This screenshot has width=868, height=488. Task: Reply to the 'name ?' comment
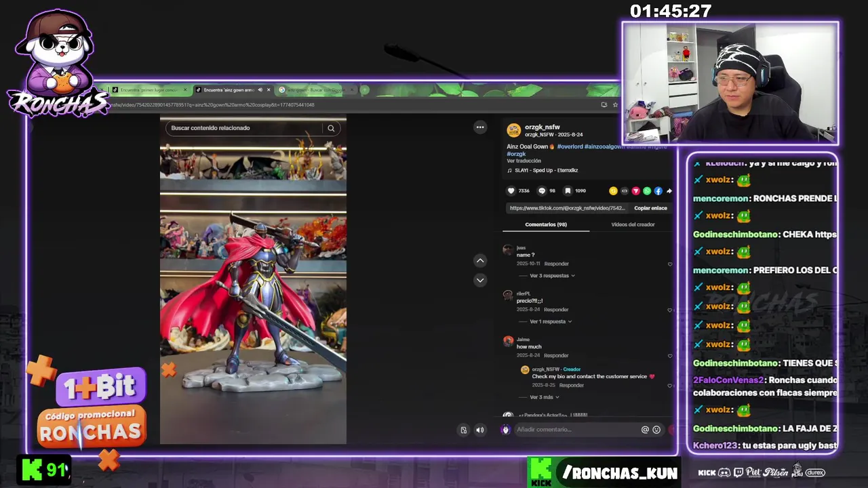pyautogui.click(x=556, y=264)
